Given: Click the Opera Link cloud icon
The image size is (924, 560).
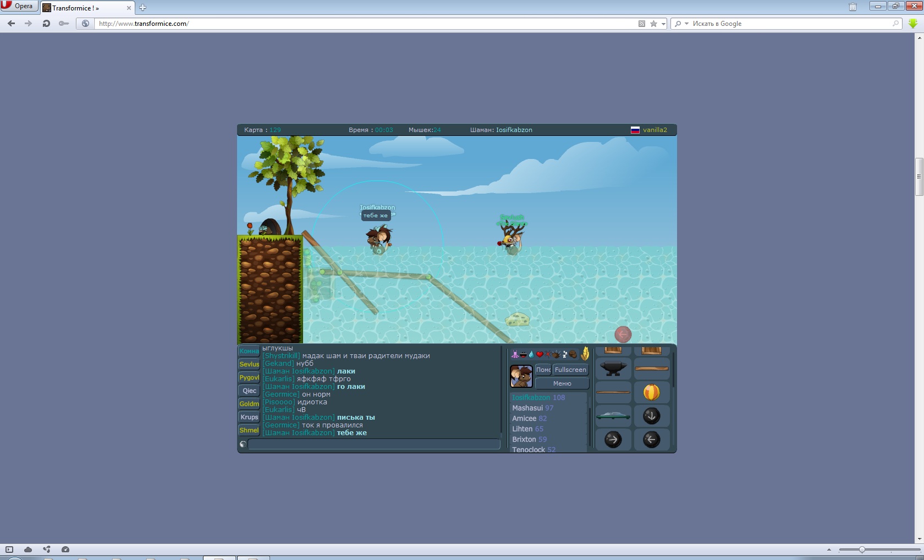Looking at the screenshot, I should pos(28,550).
